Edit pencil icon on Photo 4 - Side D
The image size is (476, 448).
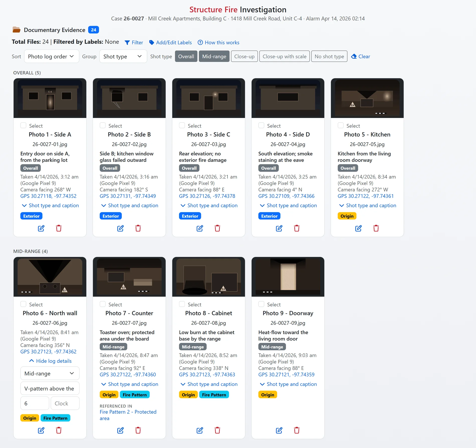pyautogui.click(x=279, y=228)
